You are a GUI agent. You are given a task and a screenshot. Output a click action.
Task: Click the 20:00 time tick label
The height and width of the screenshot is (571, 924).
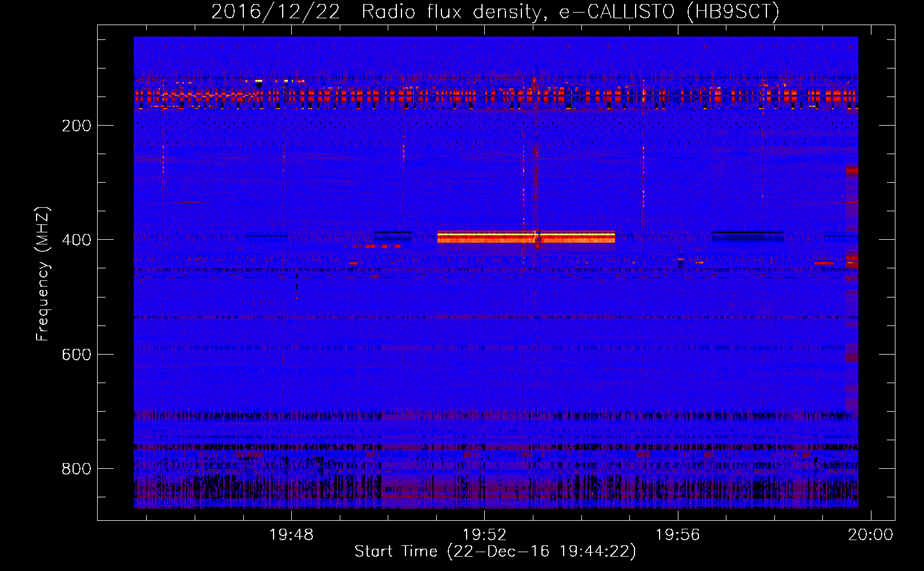point(870,535)
